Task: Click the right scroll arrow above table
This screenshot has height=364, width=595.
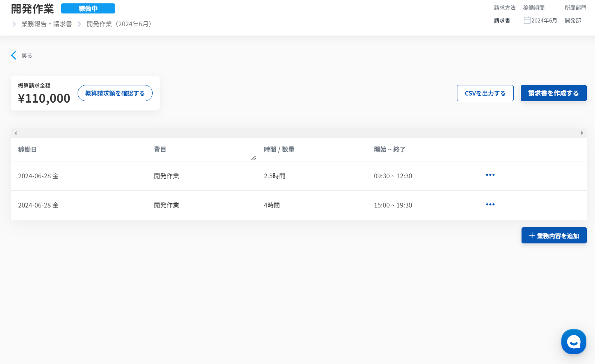Action: (582, 133)
